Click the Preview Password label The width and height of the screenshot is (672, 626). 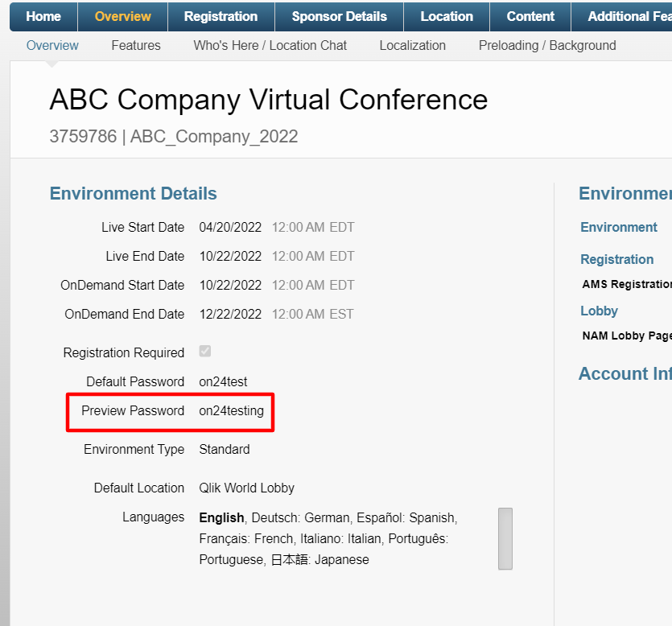[133, 410]
